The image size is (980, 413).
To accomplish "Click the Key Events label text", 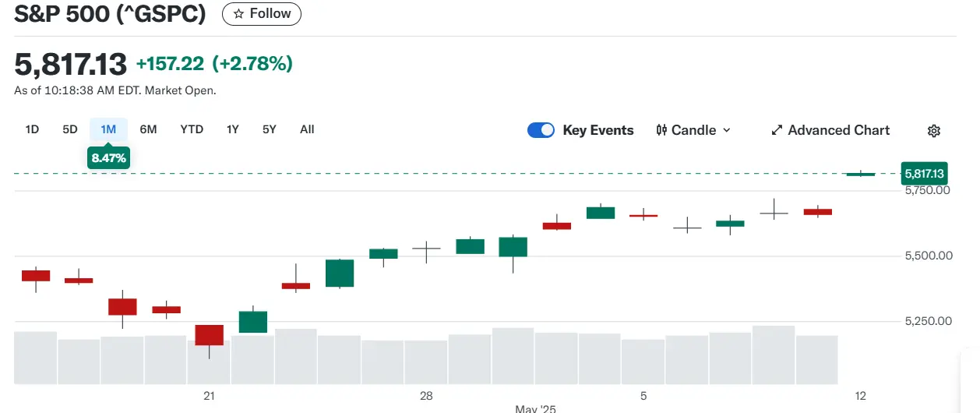I will pos(598,130).
